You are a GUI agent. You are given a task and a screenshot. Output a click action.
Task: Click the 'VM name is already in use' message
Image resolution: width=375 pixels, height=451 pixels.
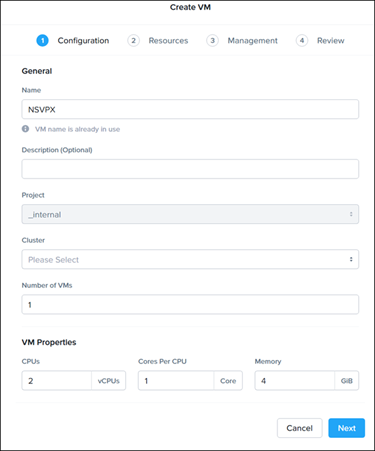pos(77,129)
